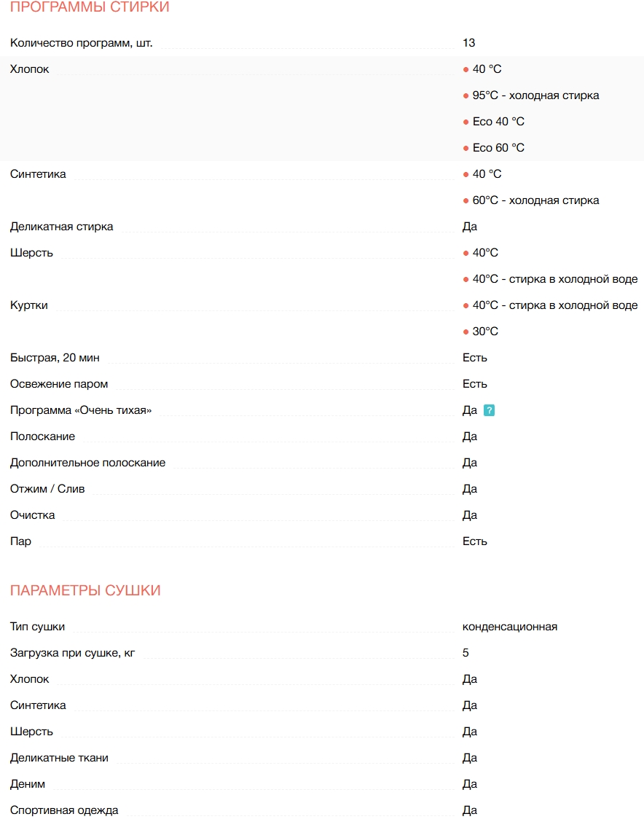Click the «ПРОГРАММЫ СТИРКИ» section heading
The image size is (644, 830).
coord(90,7)
